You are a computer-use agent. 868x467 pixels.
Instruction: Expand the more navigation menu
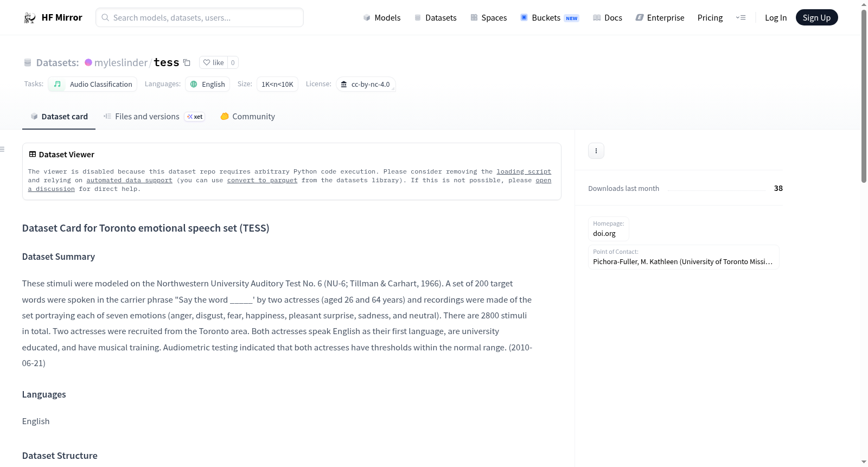pyautogui.click(x=741, y=18)
